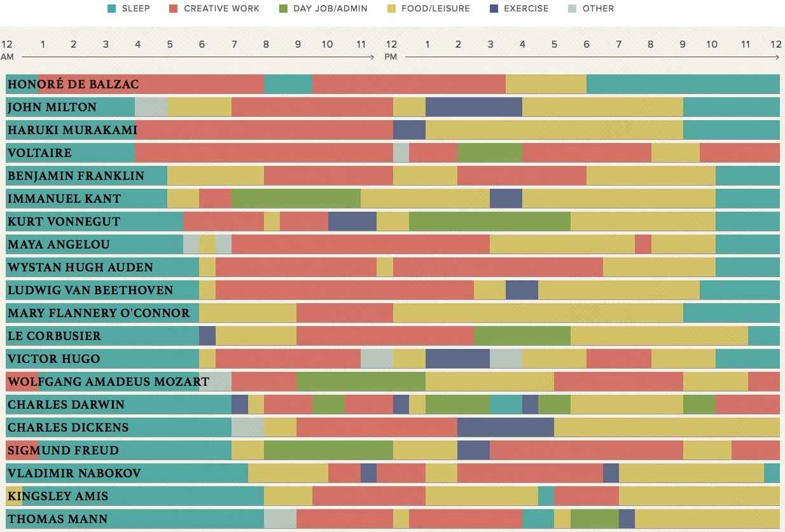This screenshot has width=785, height=532.
Task: Click the row name 'HARUKI MURAKAMI'
Action: click(73, 130)
